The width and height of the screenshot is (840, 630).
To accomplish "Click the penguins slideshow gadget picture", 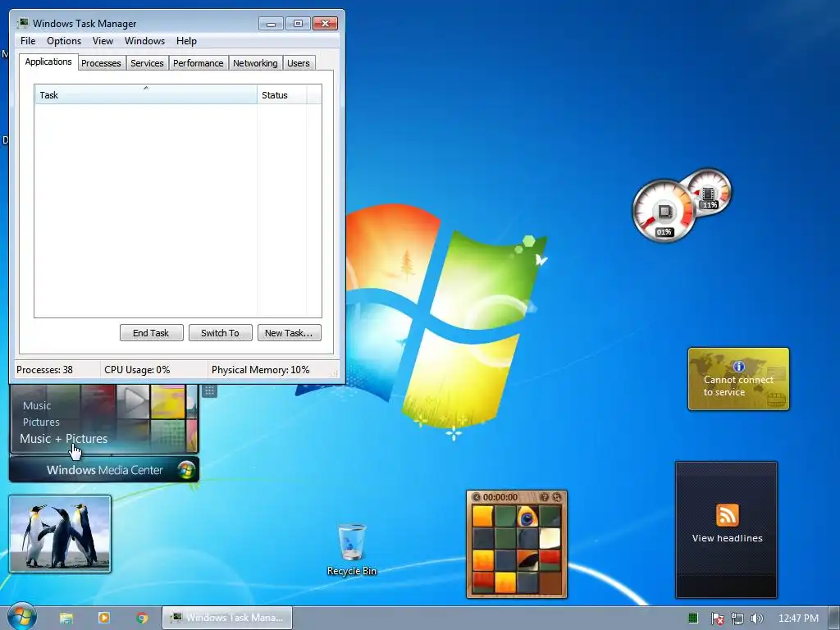I will tap(60, 533).
